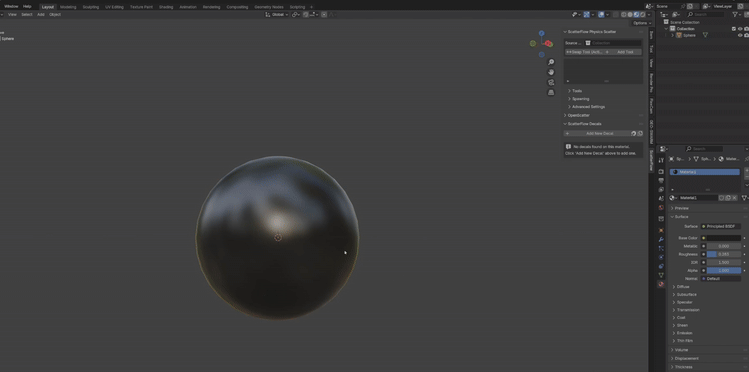The width and height of the screenshot is (749, 372).
Task: Click the Base Color swatch
Action: 723,238
